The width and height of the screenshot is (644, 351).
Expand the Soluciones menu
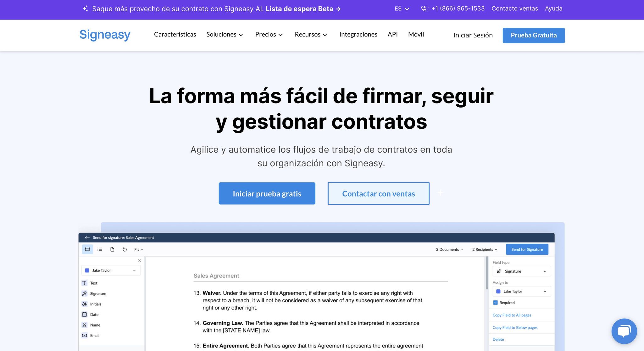click(x=225, y=35)
